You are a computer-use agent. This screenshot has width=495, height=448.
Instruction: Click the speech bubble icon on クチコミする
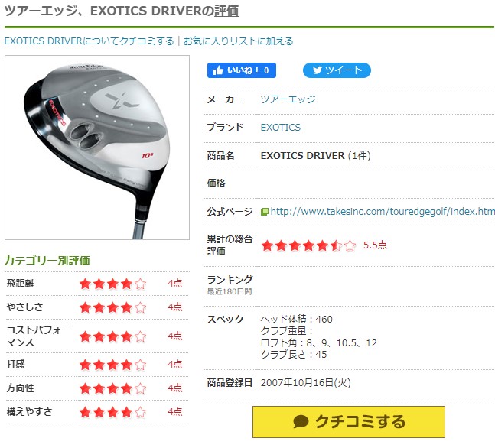(x=301, y=421)
